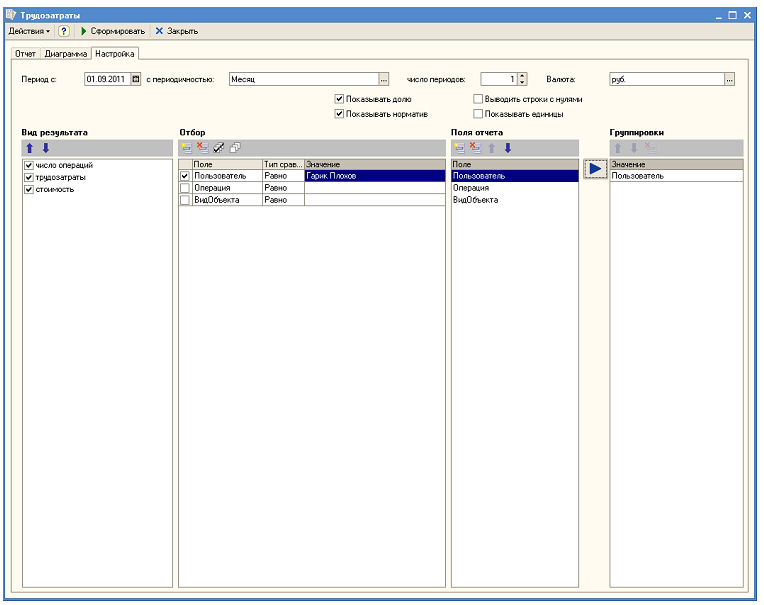The height and width of the screenshot is (605, 764).
Task: Enable the ВидОбъекта filter row checkbox
Action: point(185,200)
